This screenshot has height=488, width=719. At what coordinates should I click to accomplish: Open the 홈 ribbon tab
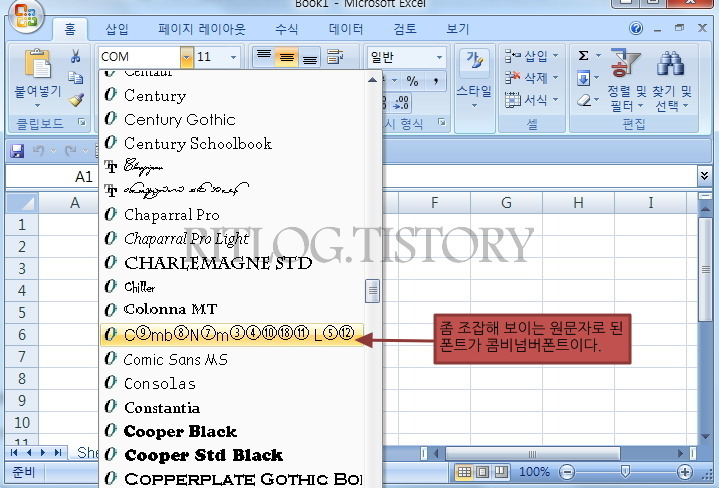pyautogui.click(x=70, y=29)
